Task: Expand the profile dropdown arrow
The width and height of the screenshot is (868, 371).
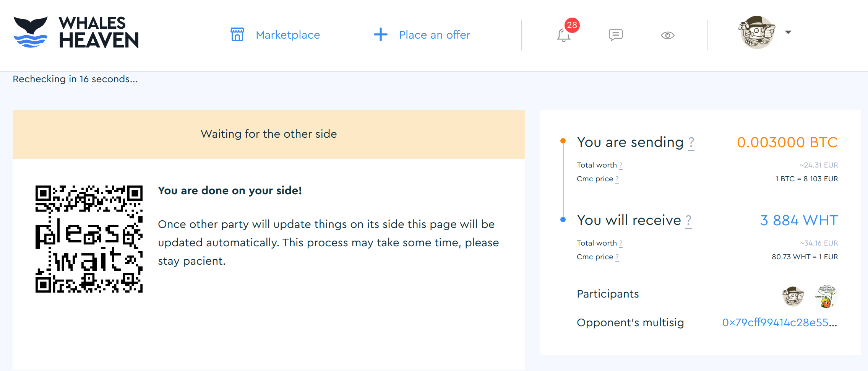Action: tap(788, 32)
